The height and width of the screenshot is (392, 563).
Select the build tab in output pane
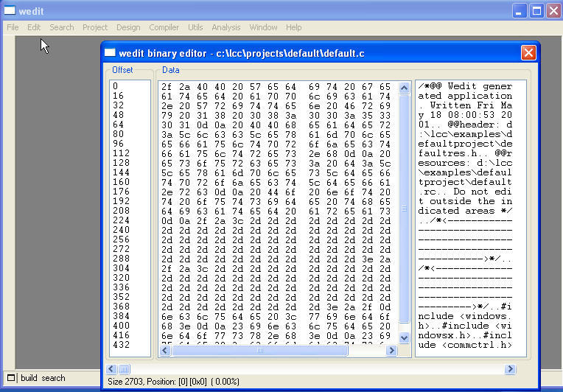[x=29, y=378]
